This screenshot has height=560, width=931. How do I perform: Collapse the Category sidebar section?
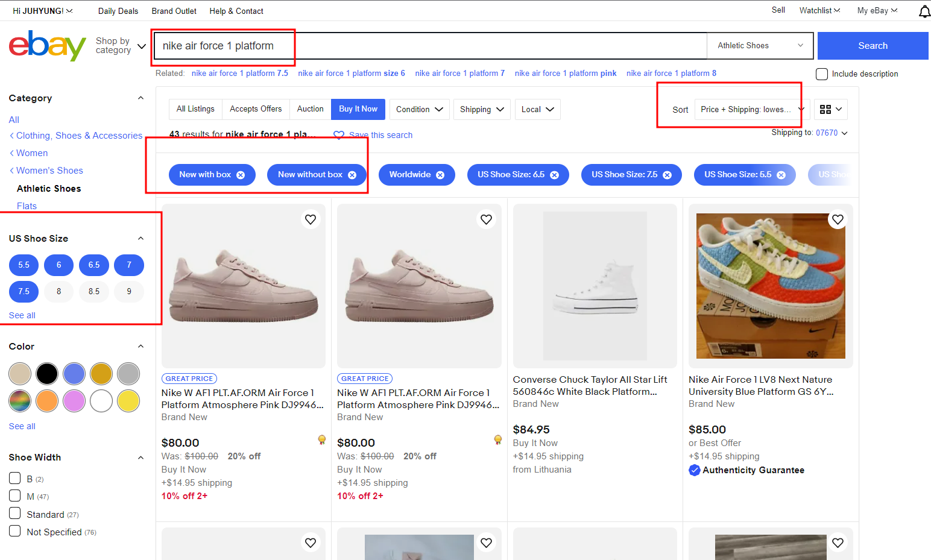[x=140, y=98]
